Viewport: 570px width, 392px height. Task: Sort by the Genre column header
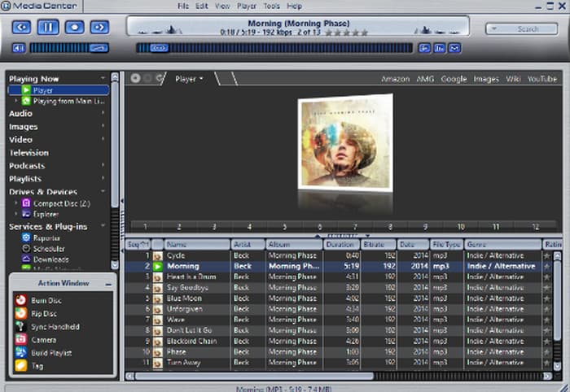(502, 245)
